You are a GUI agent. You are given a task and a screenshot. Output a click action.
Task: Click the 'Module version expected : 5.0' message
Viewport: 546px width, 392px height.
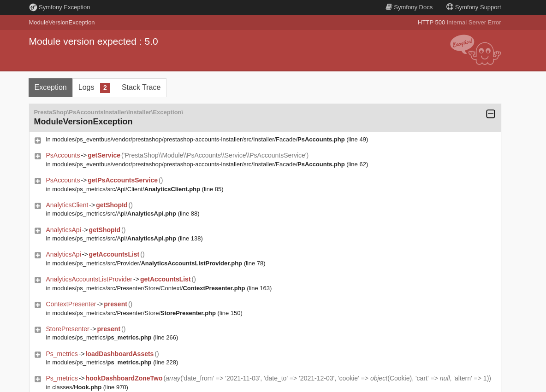93,41
